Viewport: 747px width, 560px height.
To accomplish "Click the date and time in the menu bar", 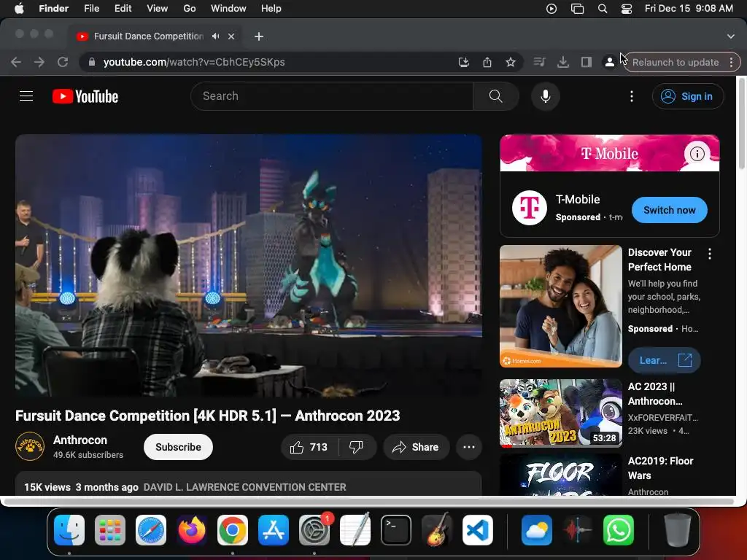I will (689, 9).
